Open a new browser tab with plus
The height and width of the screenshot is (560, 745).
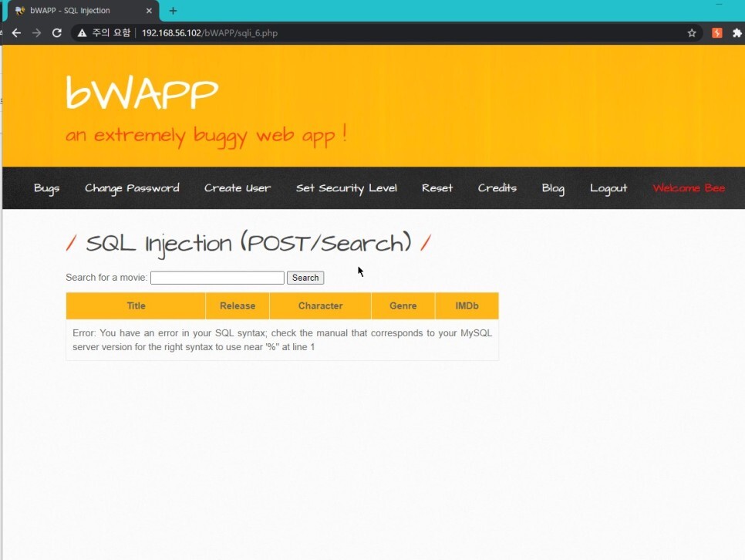click(x=173, y=11)
